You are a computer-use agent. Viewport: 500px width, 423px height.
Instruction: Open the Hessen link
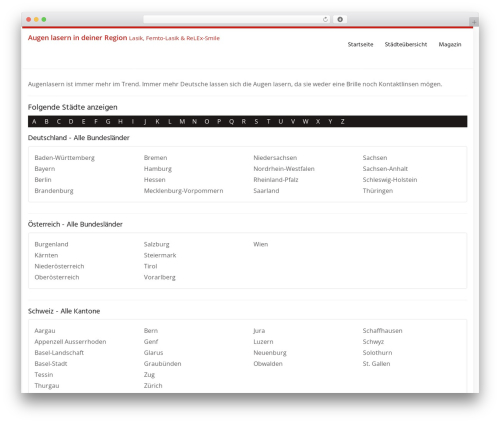tap(154, 180)
